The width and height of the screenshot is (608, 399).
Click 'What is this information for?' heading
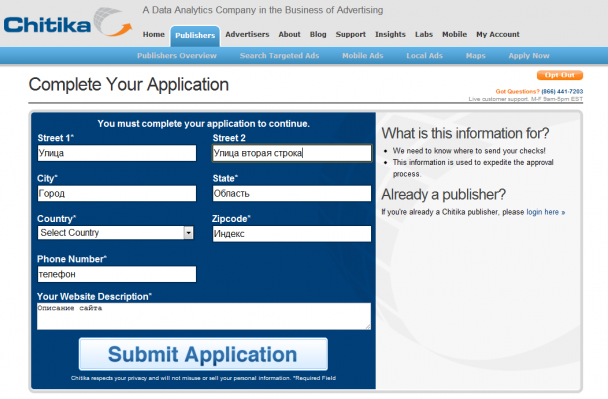[465, 133]
